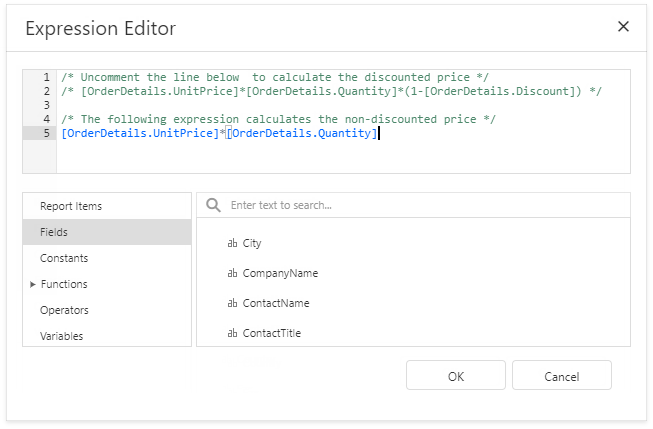Place cursor in the [OrderDetails.UnitPrice] expression text

coord(138,133)
